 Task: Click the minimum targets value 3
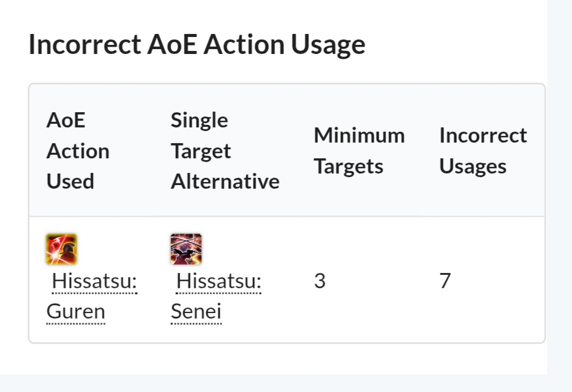tap(320, 282)
